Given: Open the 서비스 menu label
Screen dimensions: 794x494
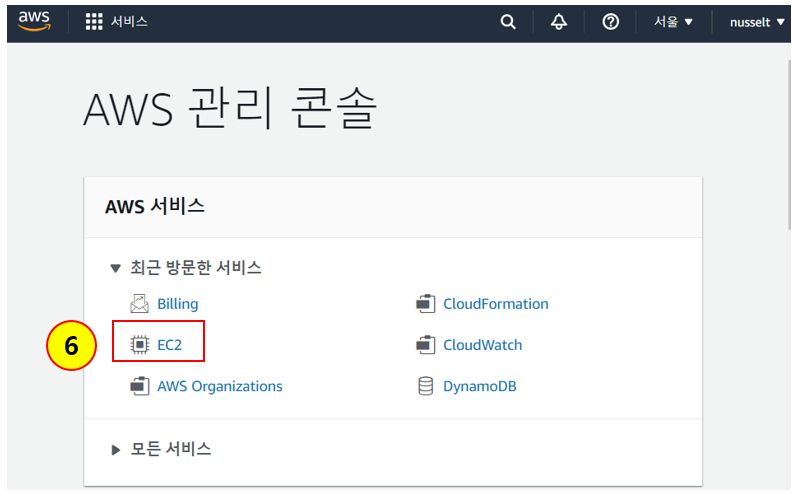Looking at the screenshot, I should click(x=129, y=22).
